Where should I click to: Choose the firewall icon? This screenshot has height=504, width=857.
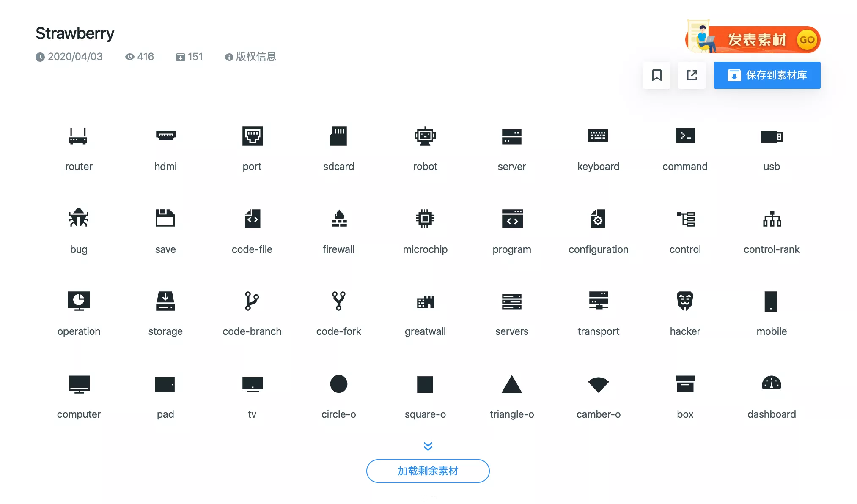[338, 219]
